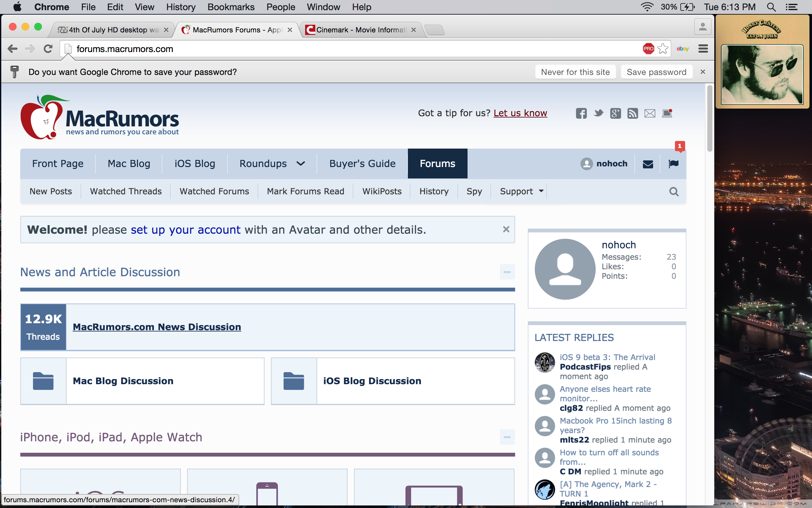
Task: Open the Chrome hamburger menu
Action: coord(703,49)
